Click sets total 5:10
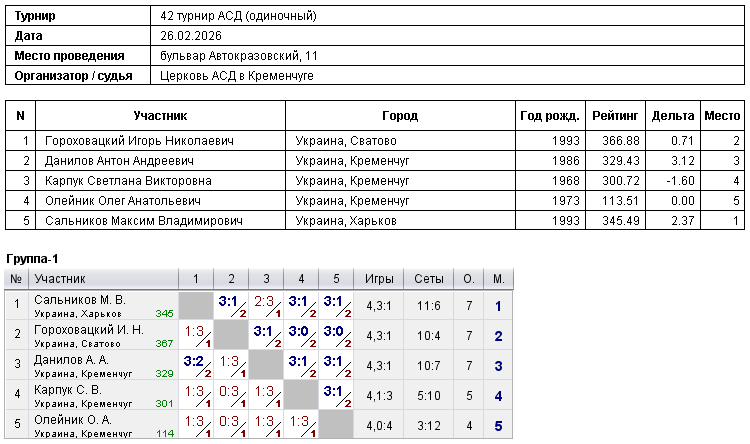This screenshot has width=750, height=444. pos(429,396)
